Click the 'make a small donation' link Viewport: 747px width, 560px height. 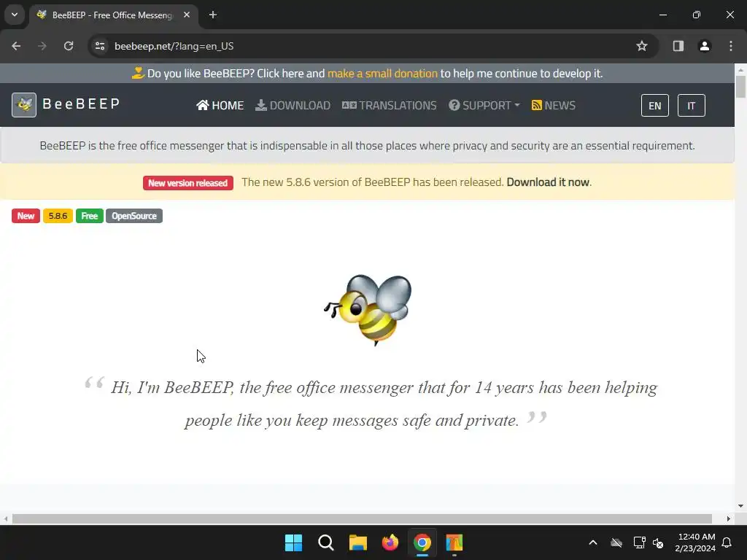point(382,74)
